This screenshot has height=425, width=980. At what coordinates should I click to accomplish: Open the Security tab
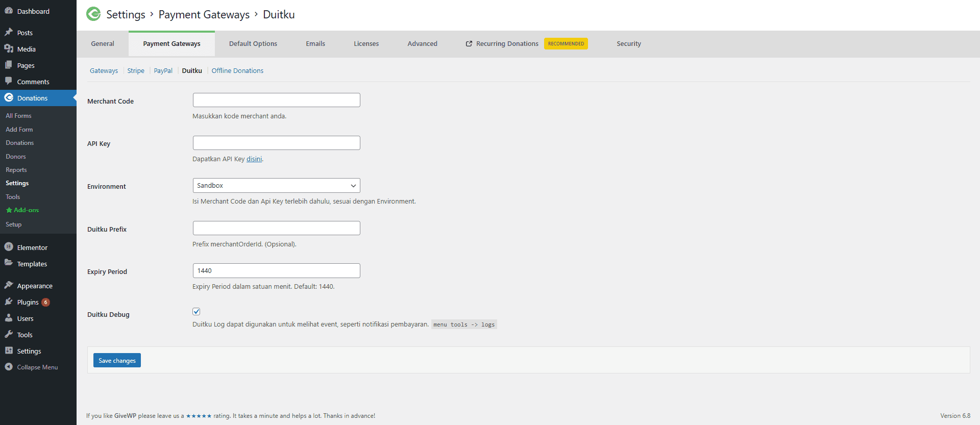[x=629, y=44]
